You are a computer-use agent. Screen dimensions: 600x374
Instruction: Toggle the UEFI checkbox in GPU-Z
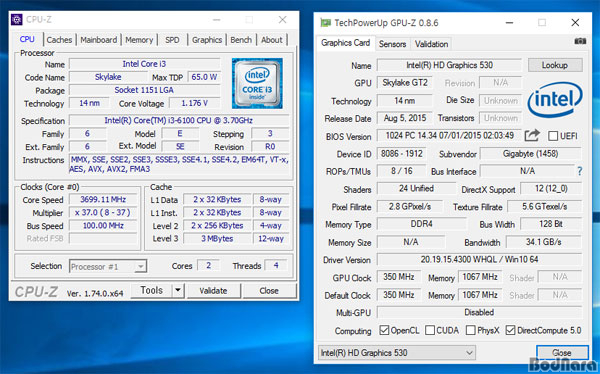point(553,136)
